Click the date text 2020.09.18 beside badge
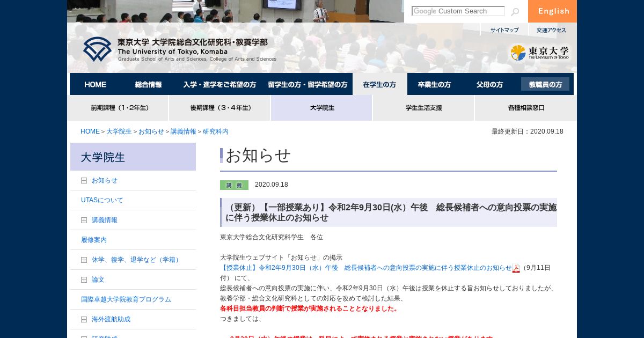 272,185
